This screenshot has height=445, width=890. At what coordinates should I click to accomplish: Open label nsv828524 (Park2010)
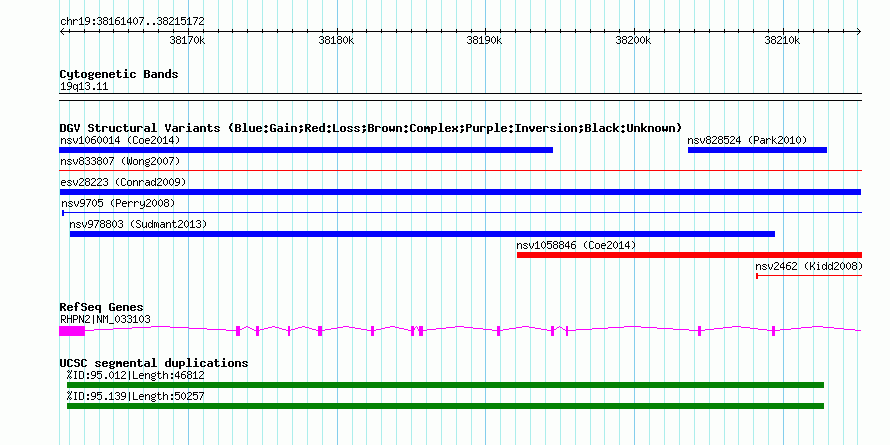(x=747, y=140)
